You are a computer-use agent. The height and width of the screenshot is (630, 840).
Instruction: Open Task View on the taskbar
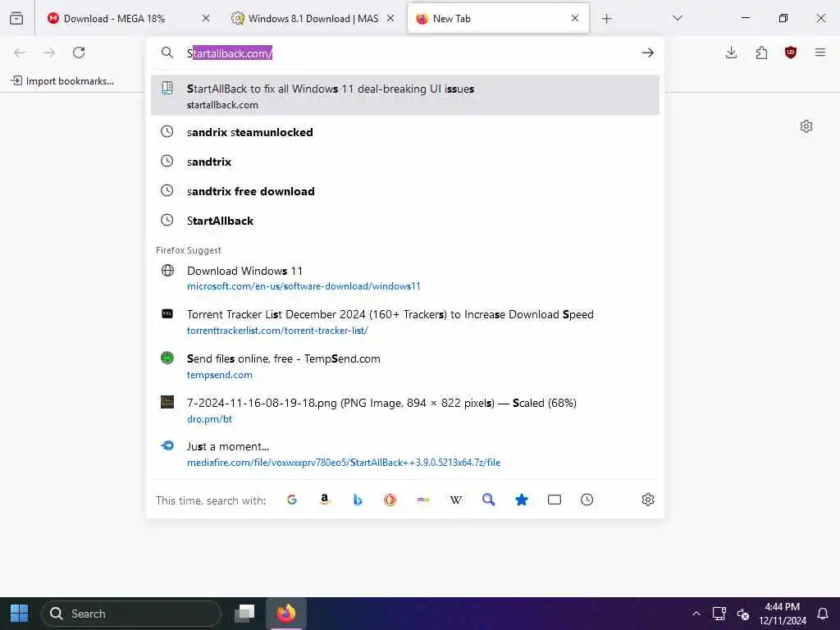(x=244, y=614)
